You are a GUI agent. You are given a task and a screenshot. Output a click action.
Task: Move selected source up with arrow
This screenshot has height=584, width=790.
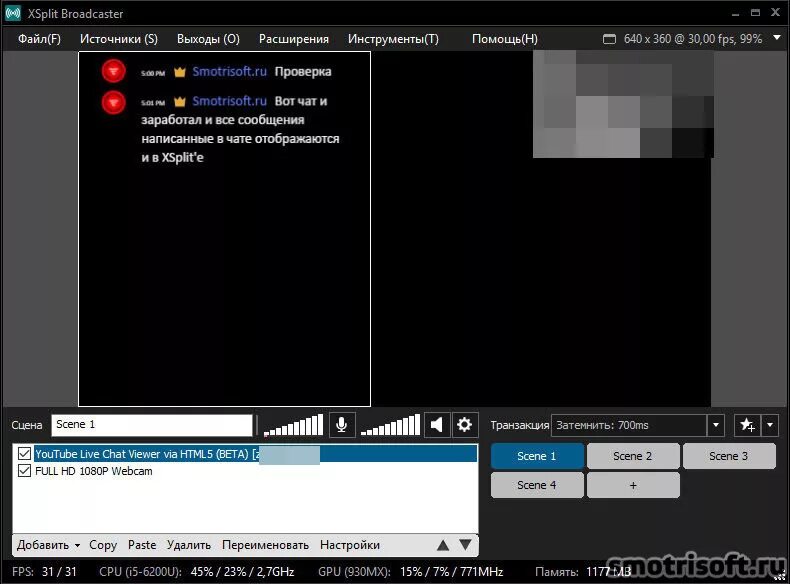point(443,545)
